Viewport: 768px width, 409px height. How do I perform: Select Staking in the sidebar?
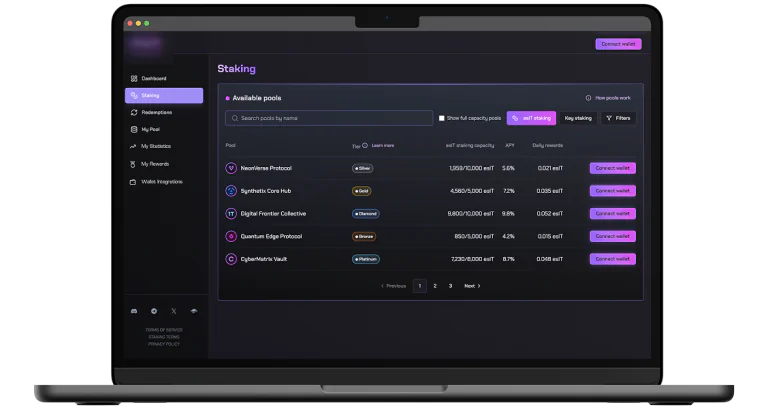164,96
